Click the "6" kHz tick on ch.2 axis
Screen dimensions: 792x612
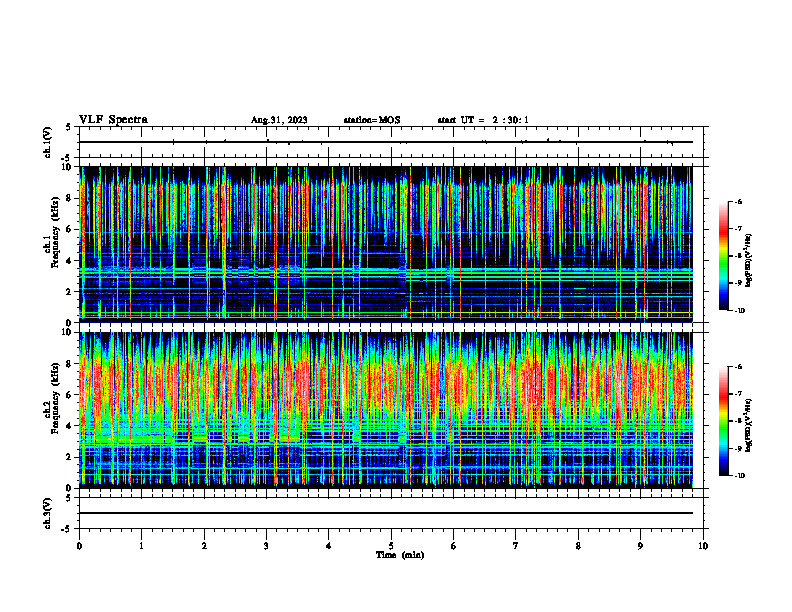tap(69, 395)
